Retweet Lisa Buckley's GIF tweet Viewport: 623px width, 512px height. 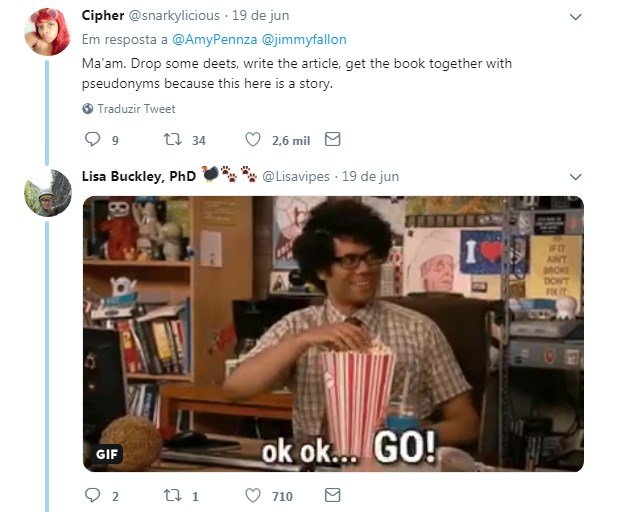pyautogui.click(x=173, y=495)
